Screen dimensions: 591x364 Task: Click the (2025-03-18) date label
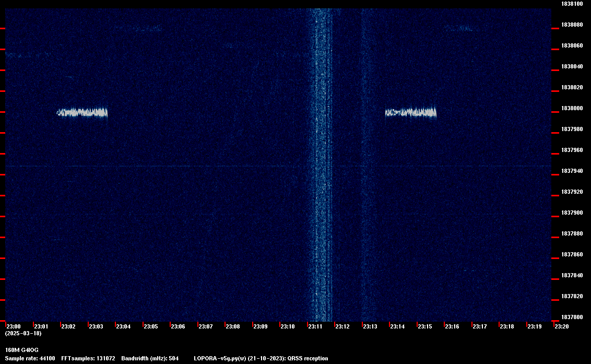coord(23,333)
